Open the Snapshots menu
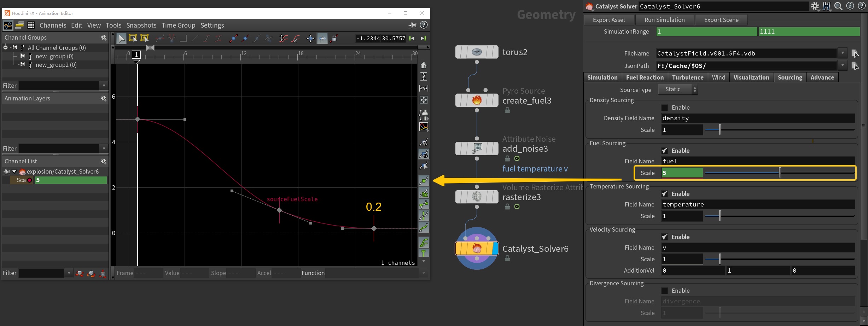This screenshot has width=868, height=326. (141, 25)
